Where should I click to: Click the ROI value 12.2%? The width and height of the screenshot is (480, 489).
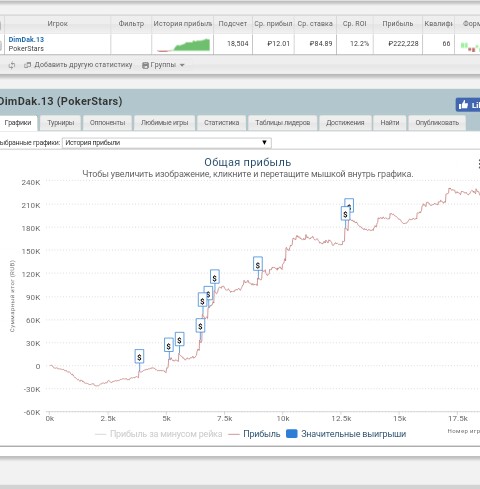pyautogui.click(x=359, y=44)
